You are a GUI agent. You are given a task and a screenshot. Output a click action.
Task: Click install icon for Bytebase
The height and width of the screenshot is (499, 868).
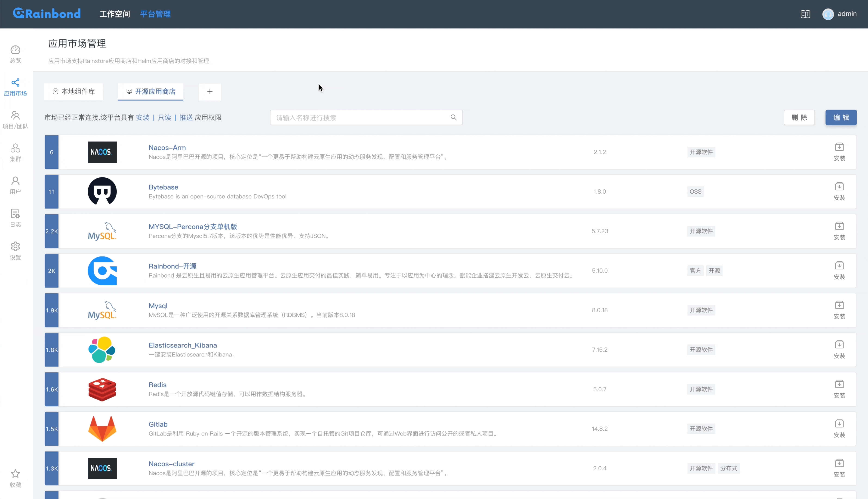839,187
